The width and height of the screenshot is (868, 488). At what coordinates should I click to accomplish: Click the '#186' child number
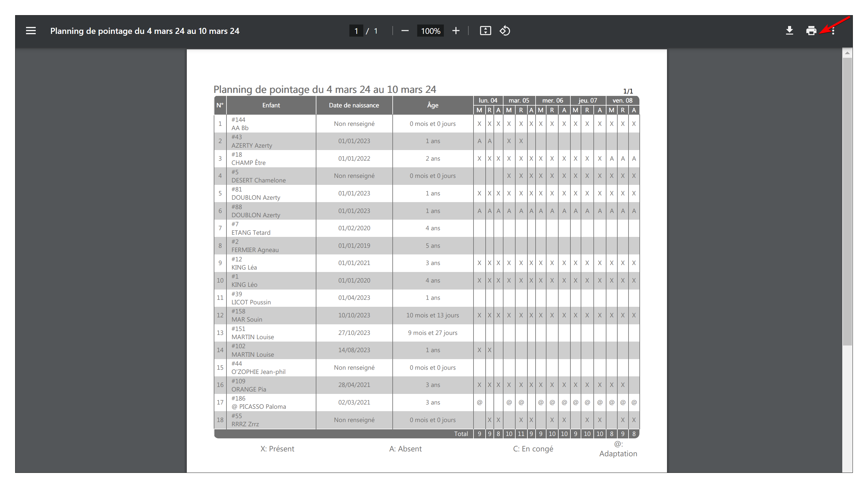tap(238, 398)
